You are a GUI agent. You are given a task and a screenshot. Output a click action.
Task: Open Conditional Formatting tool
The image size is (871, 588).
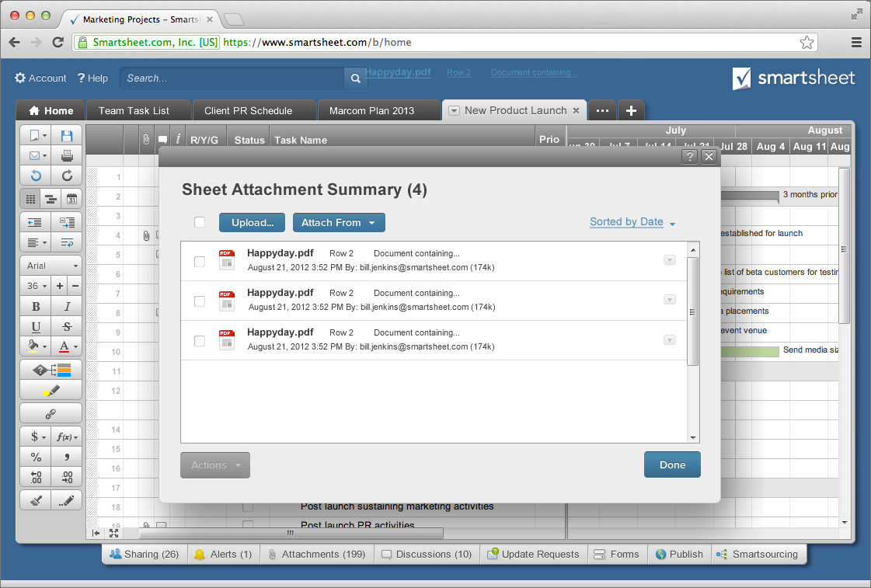51,370
